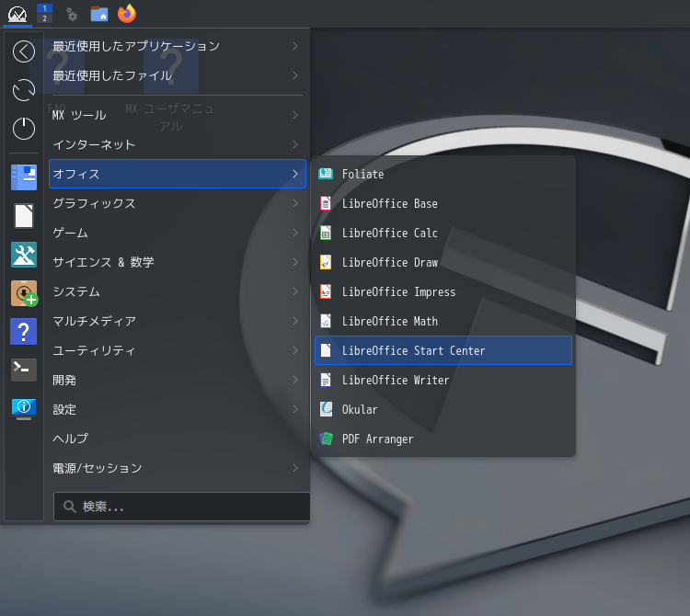Open the file manager sidebar icon
The width and height of the screenshot is (690, 616).
tap(24, 177)
